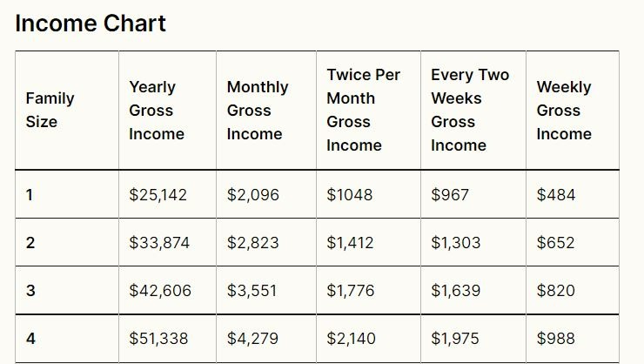The image size is (644, 364).
Task: Select the $1,639 biweekly income cell
Action: click(x=455, y=291)
